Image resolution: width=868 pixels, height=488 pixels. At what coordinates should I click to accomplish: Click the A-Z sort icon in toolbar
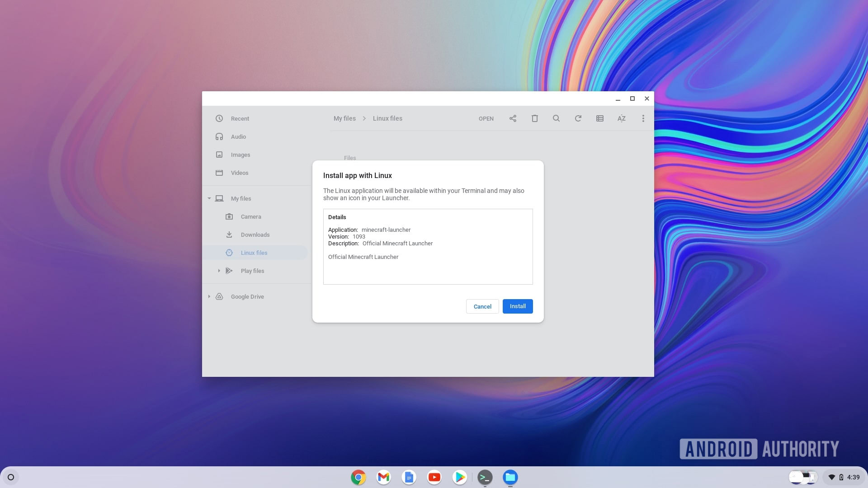coord(621,118)
